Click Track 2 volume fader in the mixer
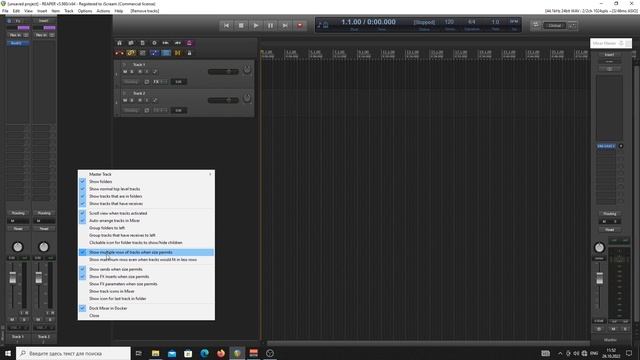 (x=38, y=278)
